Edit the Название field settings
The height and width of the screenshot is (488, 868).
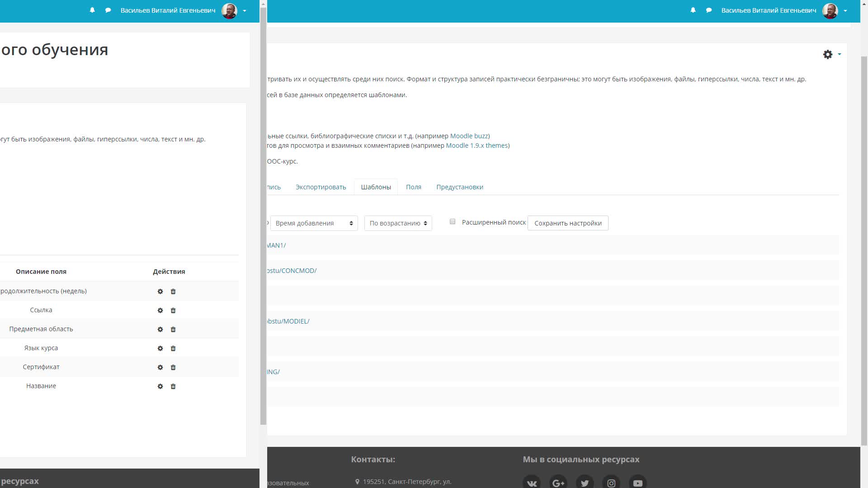click(x=160, y=386)
